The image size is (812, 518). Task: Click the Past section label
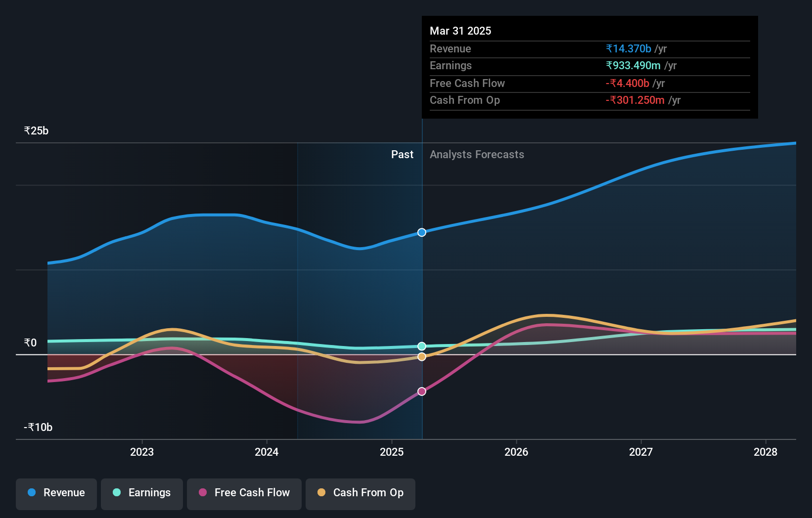402,154
